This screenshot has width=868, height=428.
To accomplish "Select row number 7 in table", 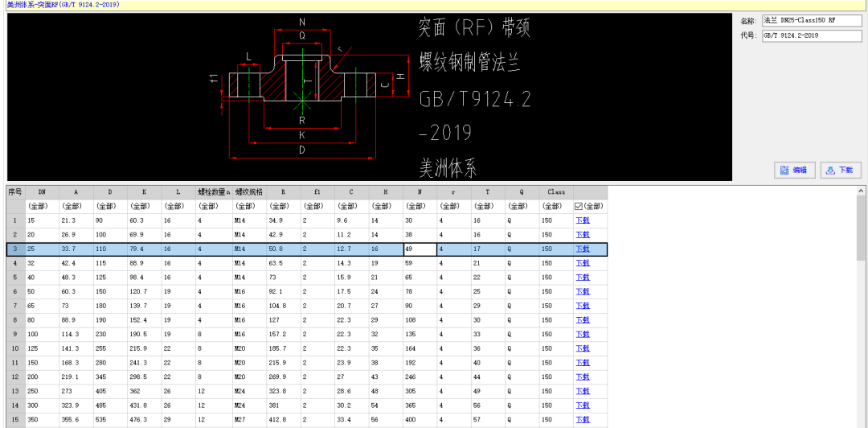I will (x=15, y=306).
